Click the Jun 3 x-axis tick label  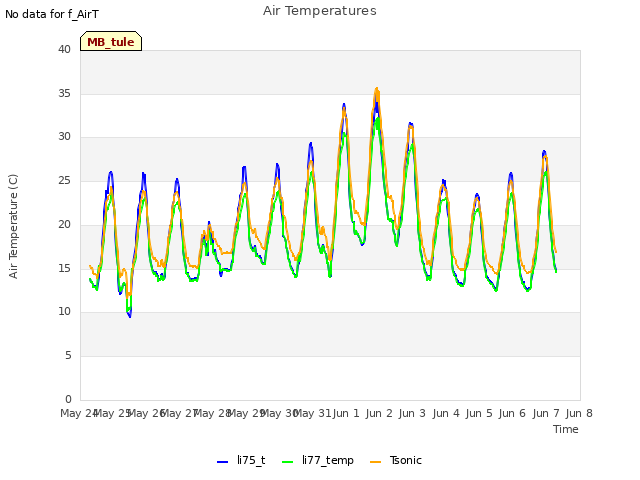tap(412, 413)
